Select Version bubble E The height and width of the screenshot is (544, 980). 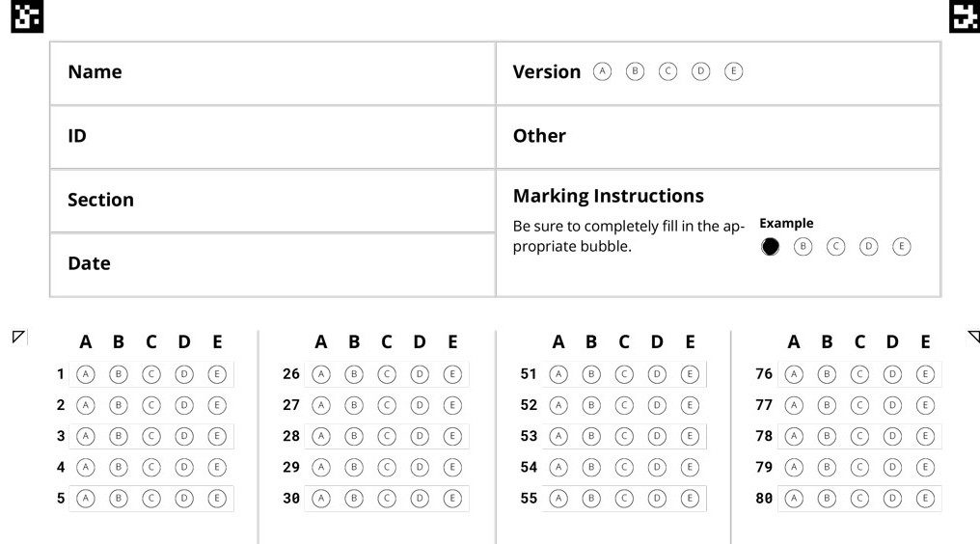coord(733,71)
